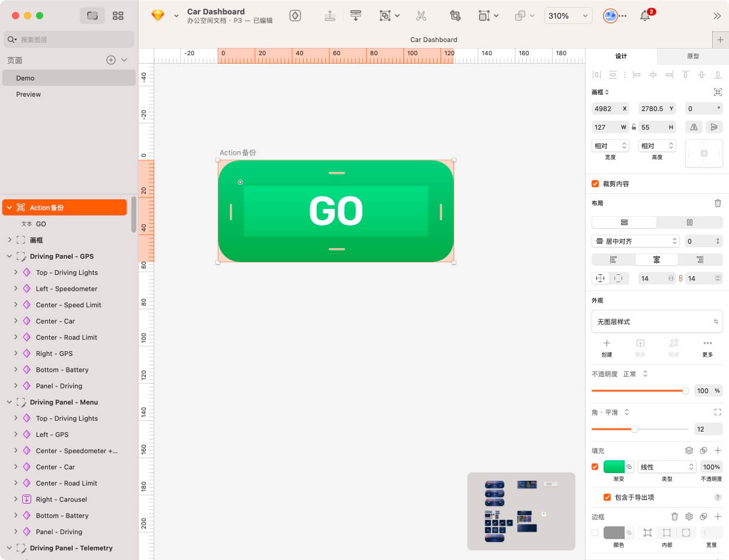
Task: Click the notifications bell icon
Action: (645, 16)
